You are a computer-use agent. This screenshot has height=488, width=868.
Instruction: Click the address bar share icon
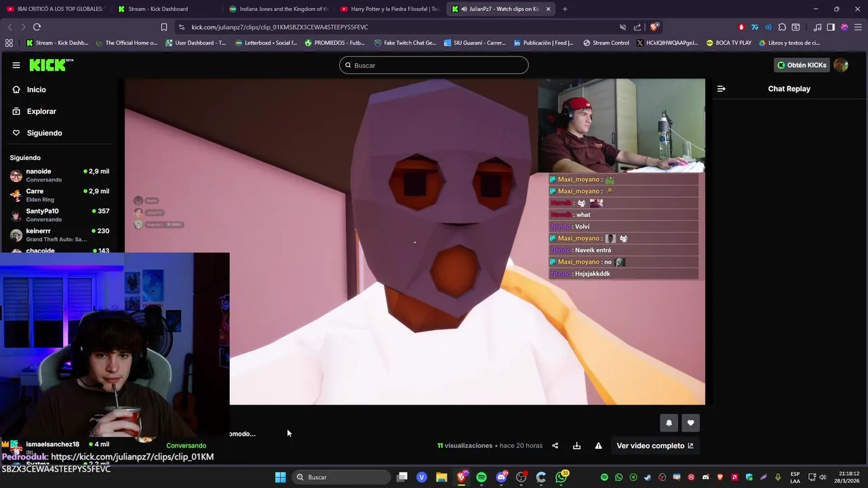637,27
